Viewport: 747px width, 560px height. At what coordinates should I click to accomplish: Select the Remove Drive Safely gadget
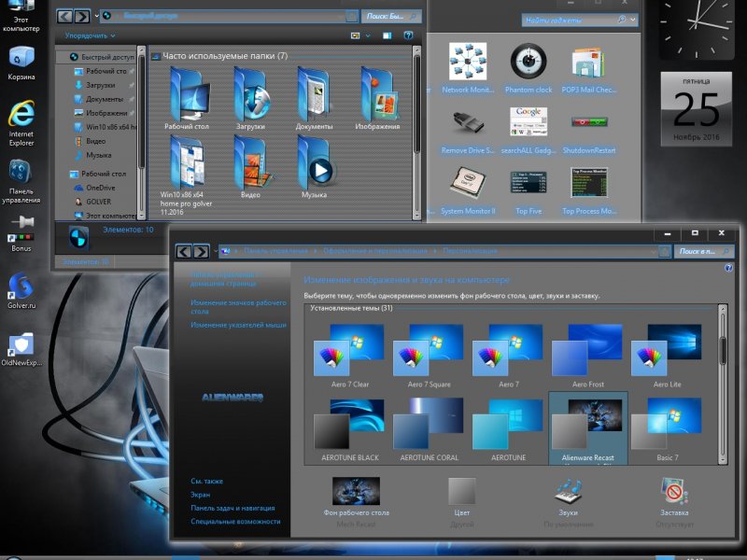coord(468,130)
